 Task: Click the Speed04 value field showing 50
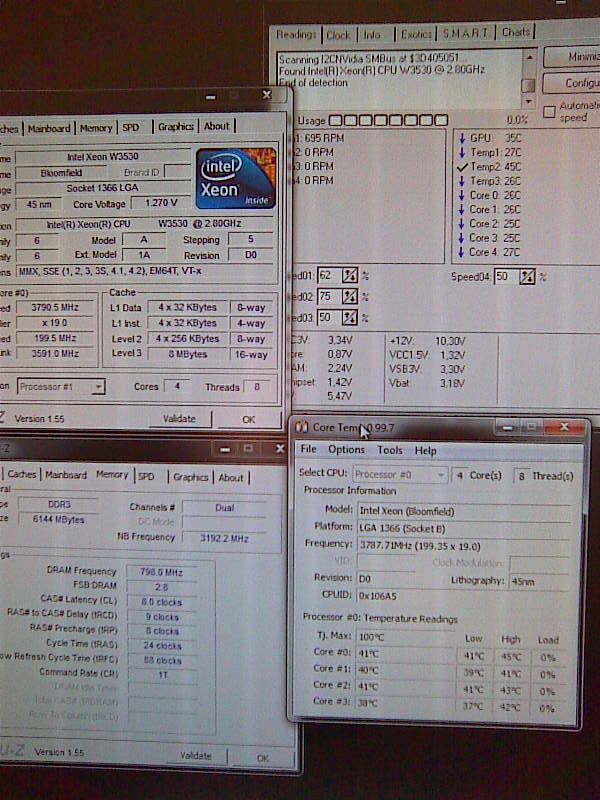pos(507,277)
